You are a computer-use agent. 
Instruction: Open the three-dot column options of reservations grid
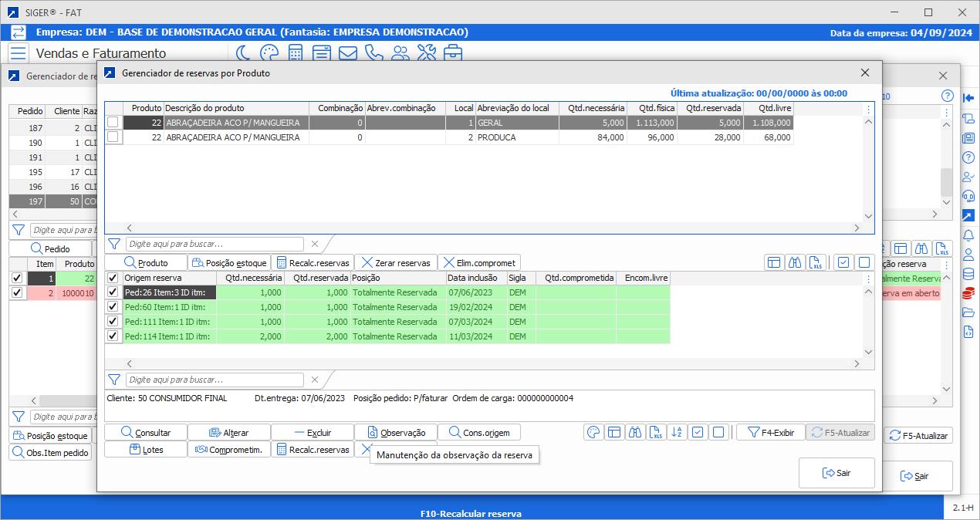[x=868, y=279]
